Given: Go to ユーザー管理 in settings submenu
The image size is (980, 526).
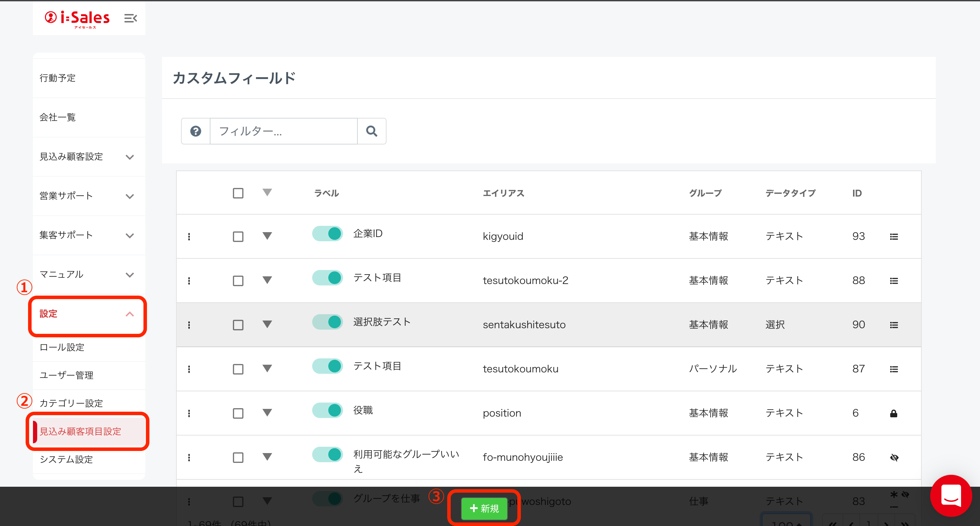Looking at the screenshot, I should (x=67, y=375).
